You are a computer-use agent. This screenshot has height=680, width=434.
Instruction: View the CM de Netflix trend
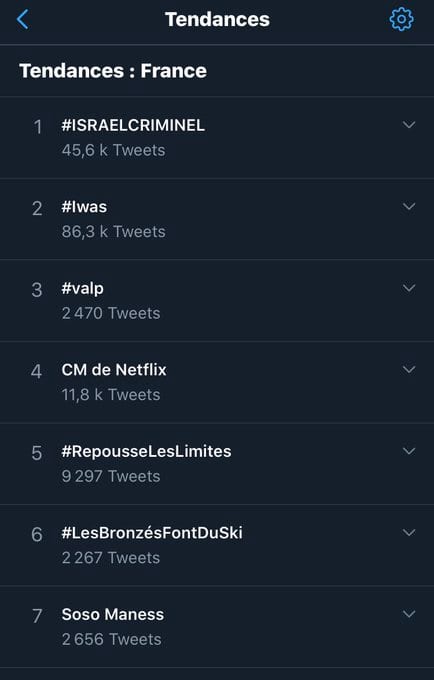[x=114, y=370]
